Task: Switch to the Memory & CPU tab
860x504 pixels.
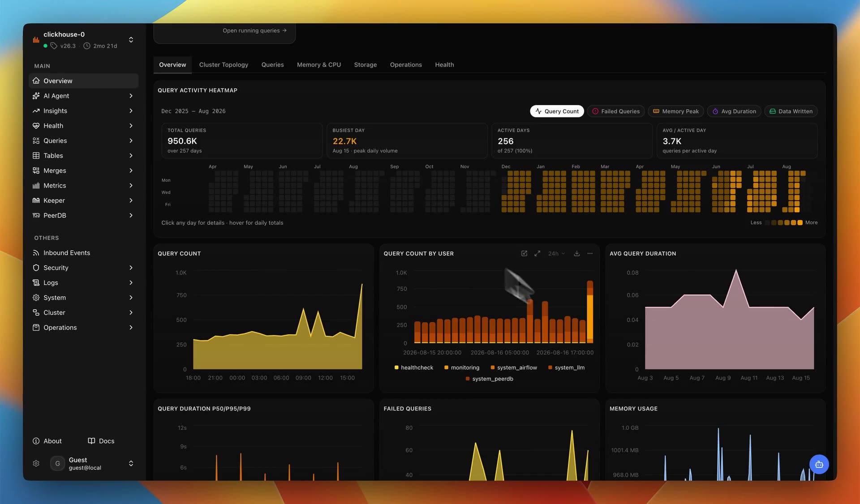Action: (318, 64)
